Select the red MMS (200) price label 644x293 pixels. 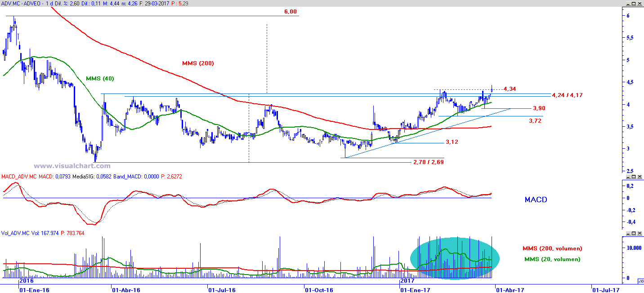[198, 63]
